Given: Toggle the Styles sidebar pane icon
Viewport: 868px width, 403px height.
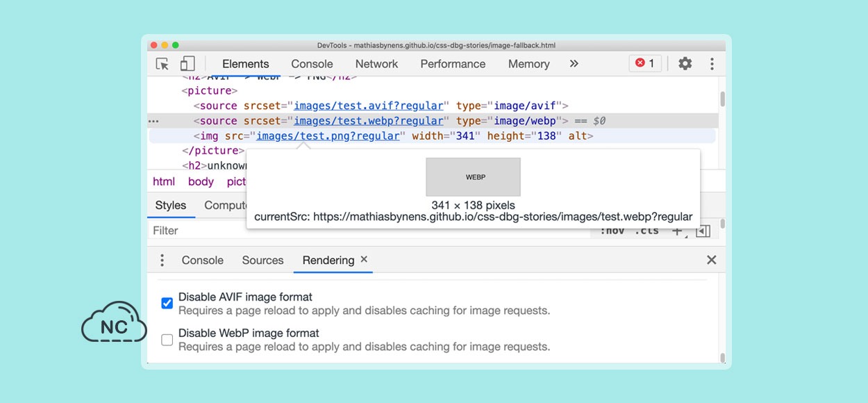Looking at the screenshot, I should point(703,231).
